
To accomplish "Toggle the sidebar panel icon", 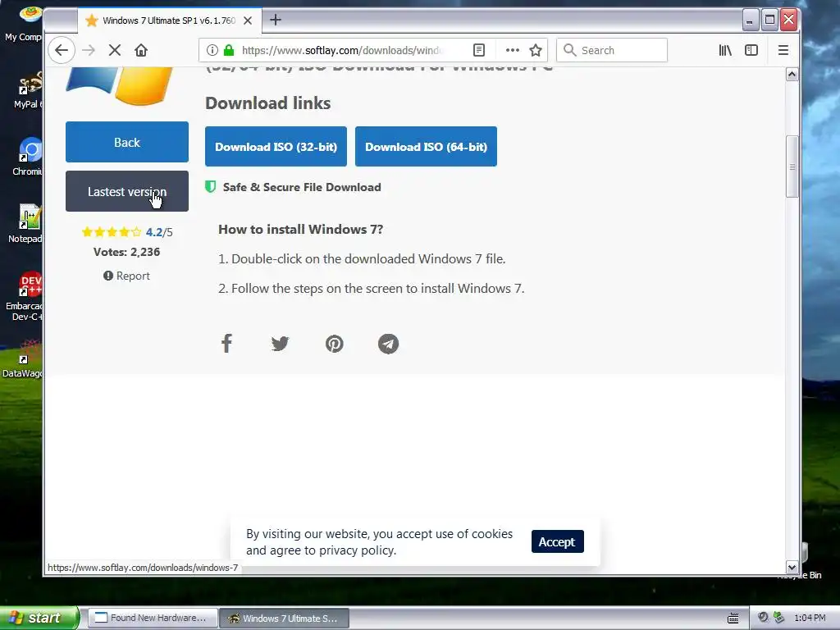I will [751, 50].
